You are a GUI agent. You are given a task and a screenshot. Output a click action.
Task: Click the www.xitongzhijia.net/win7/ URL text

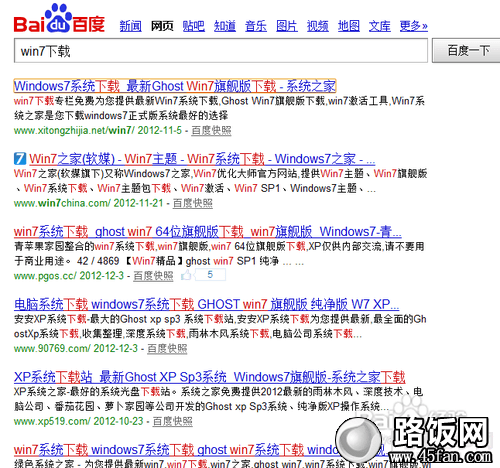pos(74,130)
